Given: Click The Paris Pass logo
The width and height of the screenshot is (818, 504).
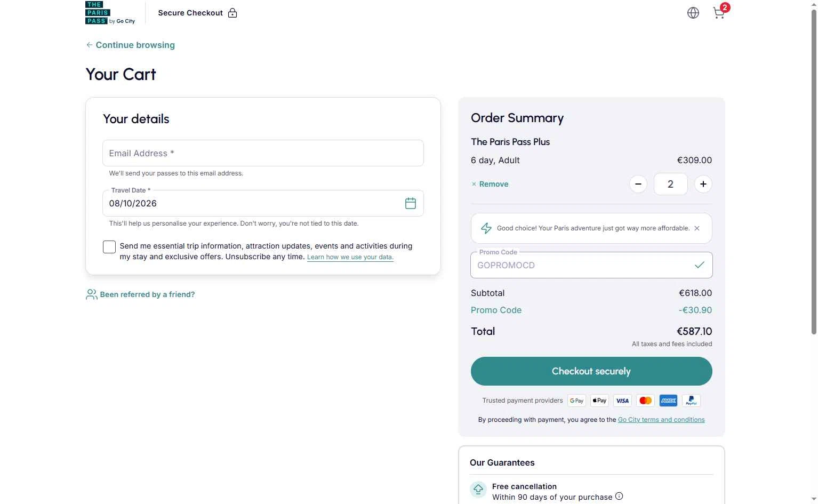Looking at the screenshot, I should (110, 13).
